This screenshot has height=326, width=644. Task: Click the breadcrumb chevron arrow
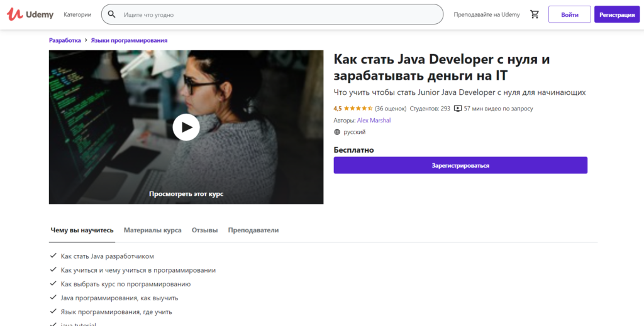click(x=86, y=40)
